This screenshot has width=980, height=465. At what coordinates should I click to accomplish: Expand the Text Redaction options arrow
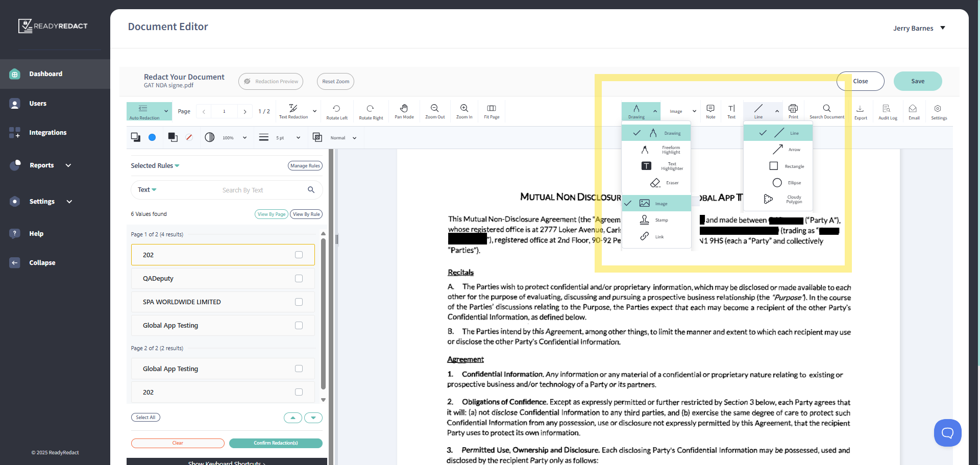[314, 111]
